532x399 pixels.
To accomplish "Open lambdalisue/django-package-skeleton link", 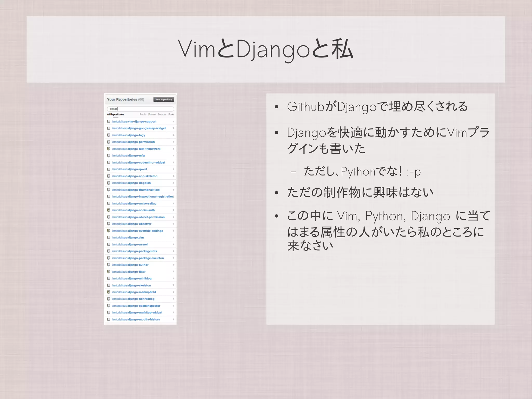I will (x=138, y=258).
